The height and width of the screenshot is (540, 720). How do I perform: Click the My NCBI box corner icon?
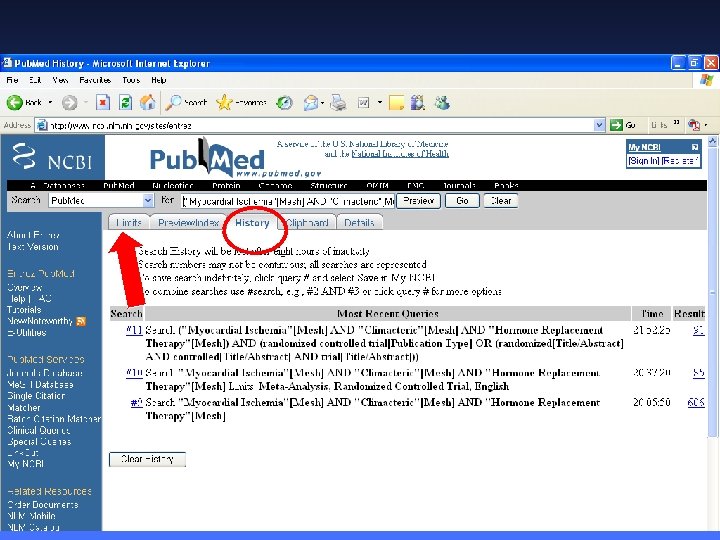pyautogui.click(x=695, y=147)
